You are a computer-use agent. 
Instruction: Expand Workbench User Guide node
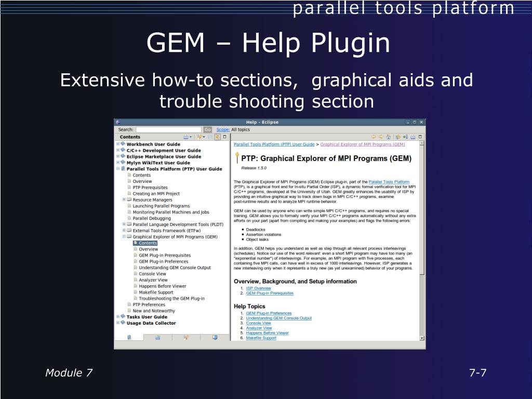[118, 144]
